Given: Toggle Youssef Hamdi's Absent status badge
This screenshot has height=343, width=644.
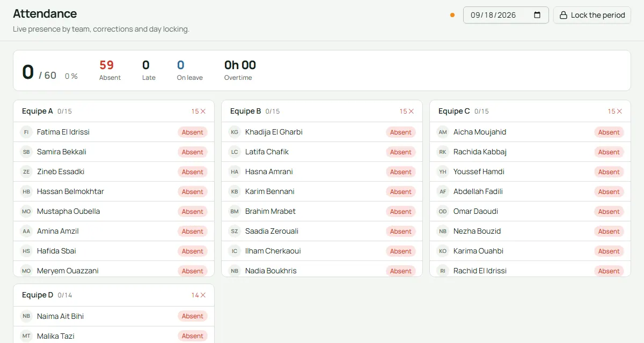Looking at the screenshot, I should pos(609,172).
